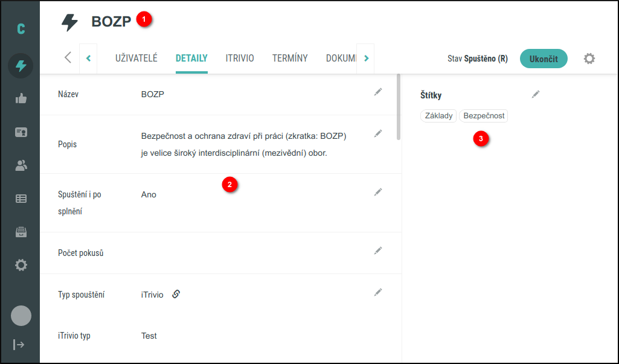Open the gear settings next to Ukončit

(589, 59)
